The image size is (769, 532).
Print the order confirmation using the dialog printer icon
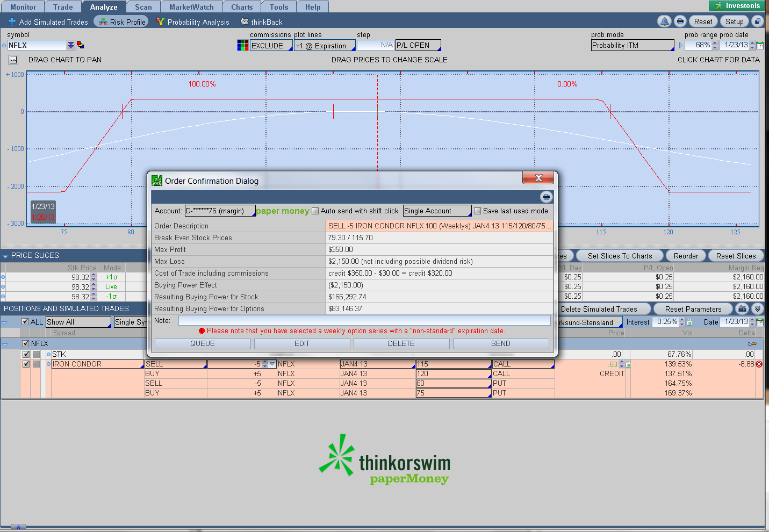pos(546,197)
